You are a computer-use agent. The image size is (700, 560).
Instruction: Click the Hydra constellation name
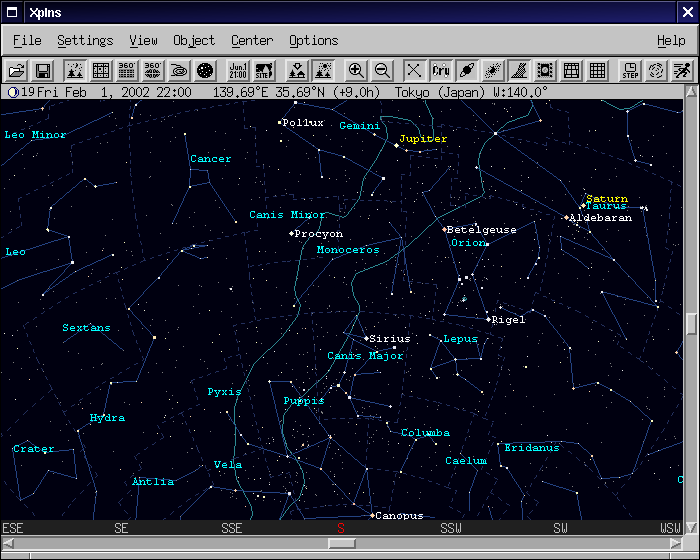pos(107,418)
